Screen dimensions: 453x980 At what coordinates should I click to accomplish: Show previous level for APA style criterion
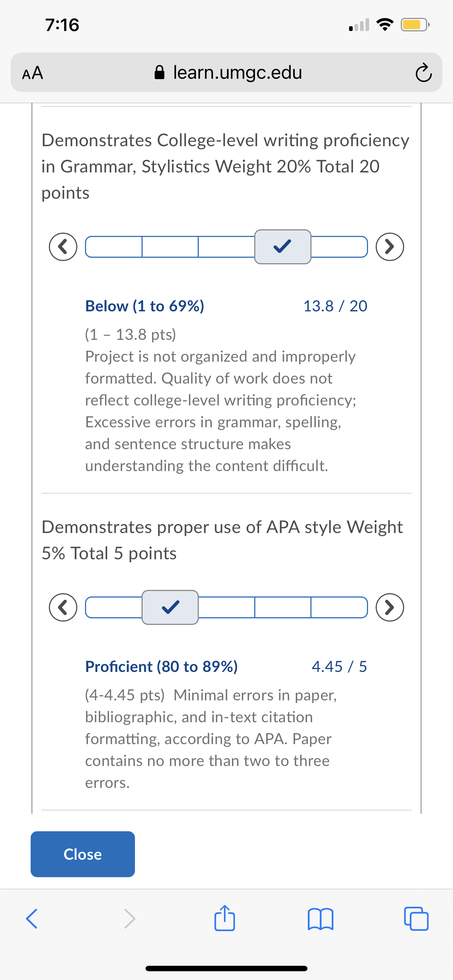coord(63,607)
